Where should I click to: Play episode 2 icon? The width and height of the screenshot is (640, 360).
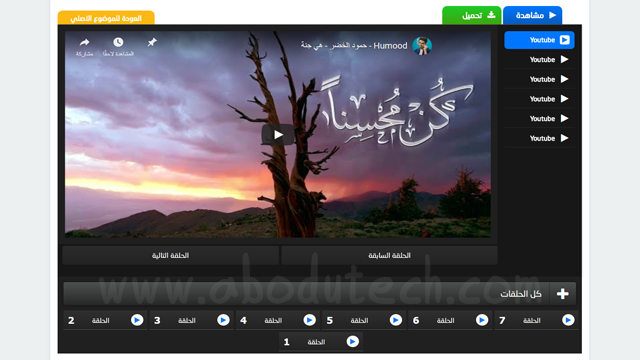(x=137, y=320)
